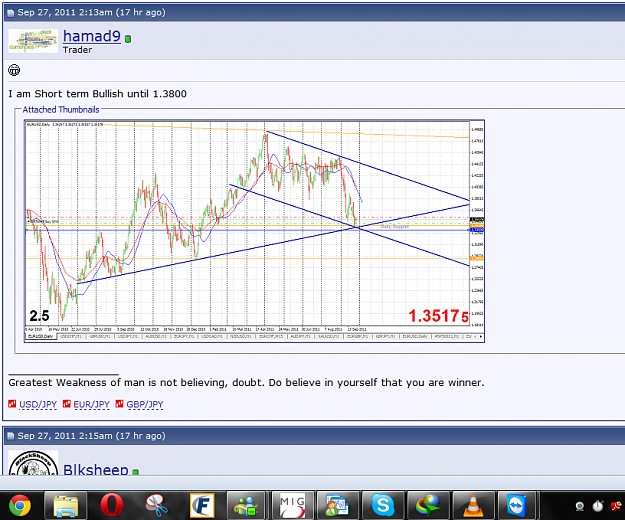Click the chart icon before USD/JPY
The width and height of the screenshot is (625, 520).
(x=12, y=404)
